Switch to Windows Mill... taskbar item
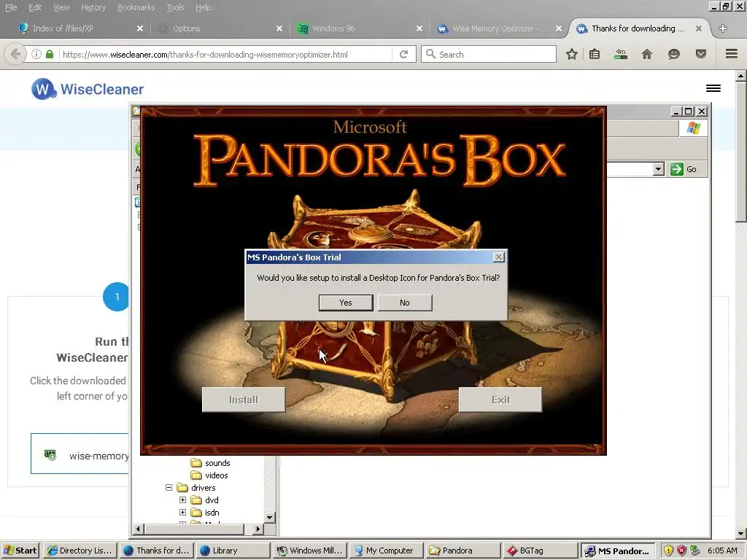This screenshot has width=747, height=560. coord(309,551)
